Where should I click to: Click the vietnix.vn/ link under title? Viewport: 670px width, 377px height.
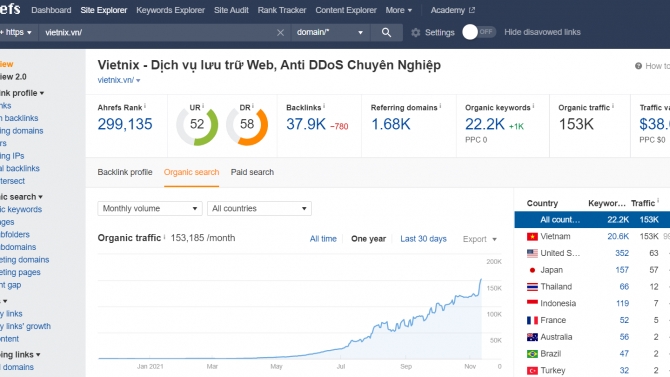click(x=116, y=80)
